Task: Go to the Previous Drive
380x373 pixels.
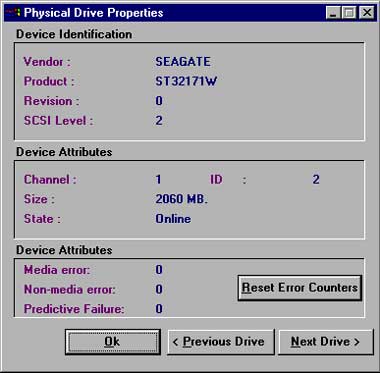Action: [x=221, y=342]
